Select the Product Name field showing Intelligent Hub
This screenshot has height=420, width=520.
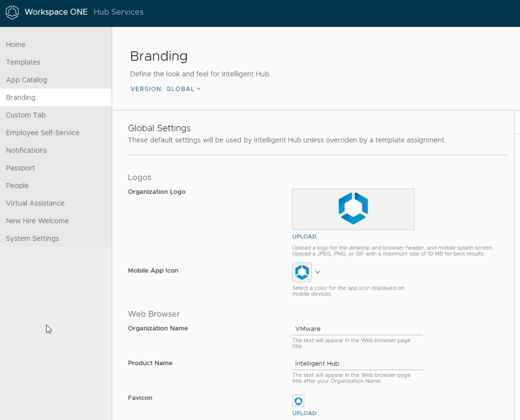point(357,363)
